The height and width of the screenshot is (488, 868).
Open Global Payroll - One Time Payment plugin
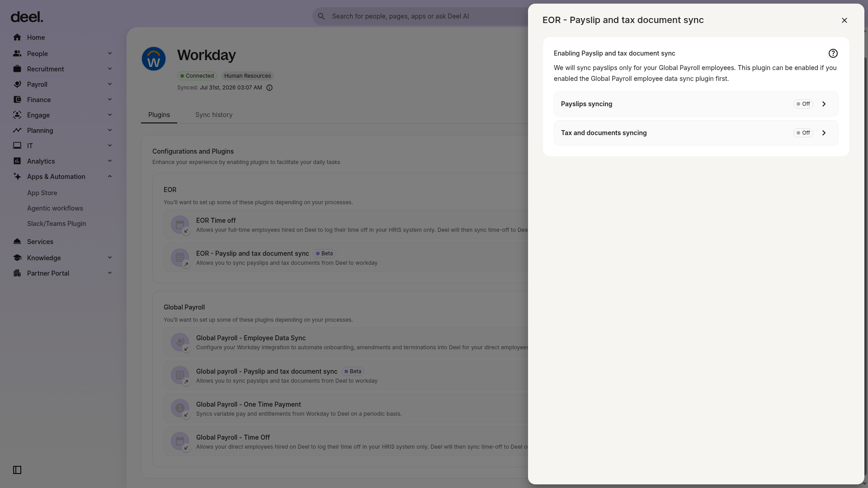[346, 408]
